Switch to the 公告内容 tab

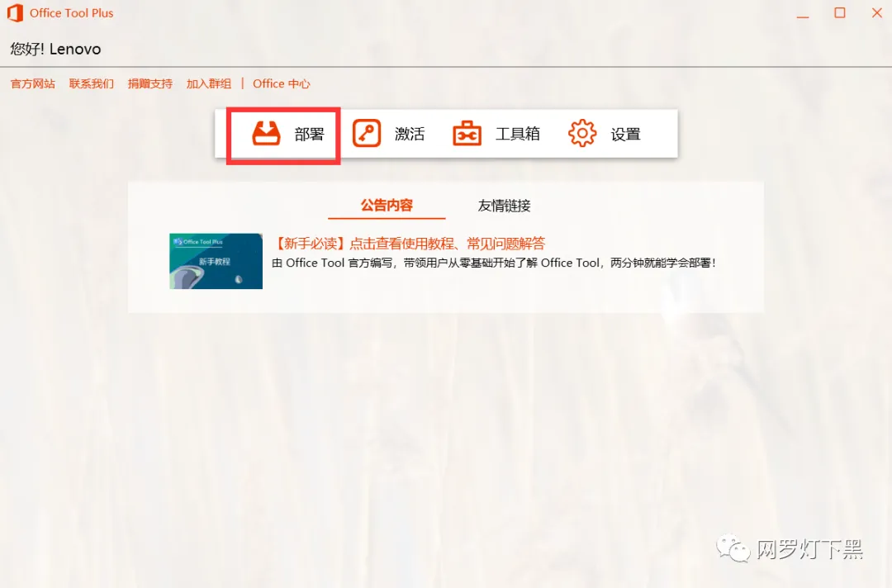tap(387, 206)
